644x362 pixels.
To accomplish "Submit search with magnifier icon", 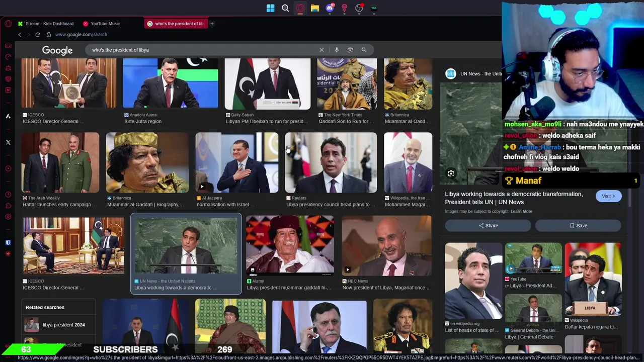I will coord(364,50).
